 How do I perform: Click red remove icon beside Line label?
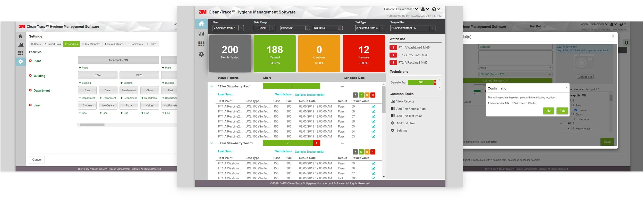click(x=30, y=105)
